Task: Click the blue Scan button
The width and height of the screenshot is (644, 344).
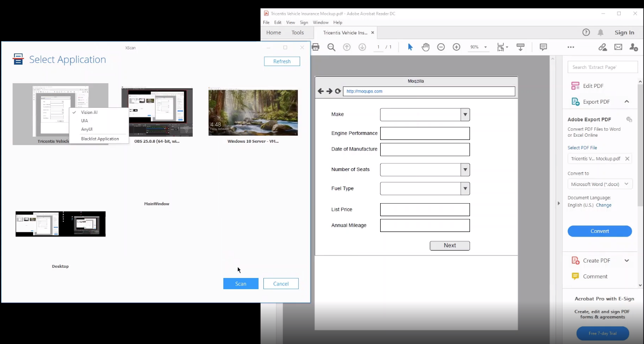Action: point(241,284)
